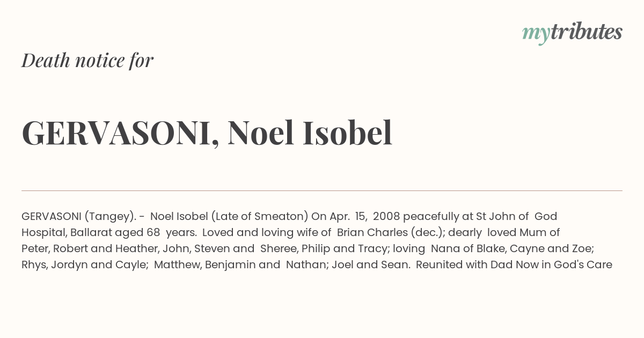Click "GERVASONI (Tangey)" at the start of the notice
Image resolution: width=644 pixels, height=338 pixels.
click(79, 216)
